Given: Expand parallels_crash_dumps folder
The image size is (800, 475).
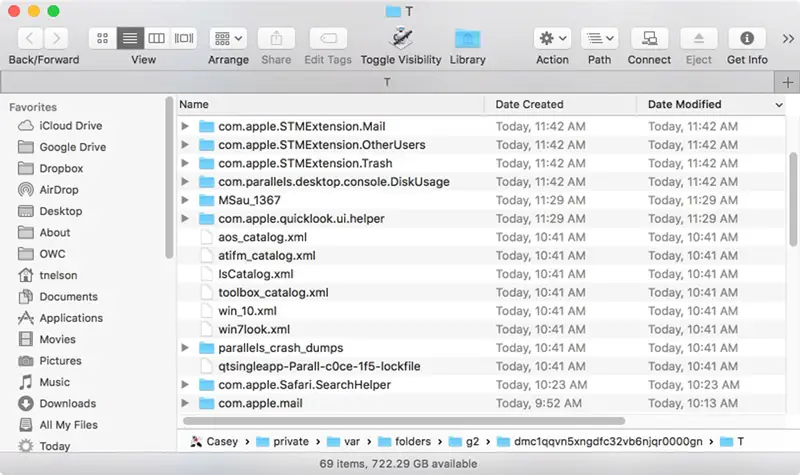Looking at the screenshot, I should point(185,348).
